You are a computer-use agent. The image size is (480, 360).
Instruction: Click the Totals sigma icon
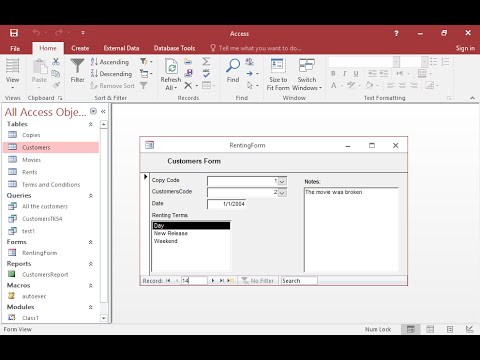206,61
